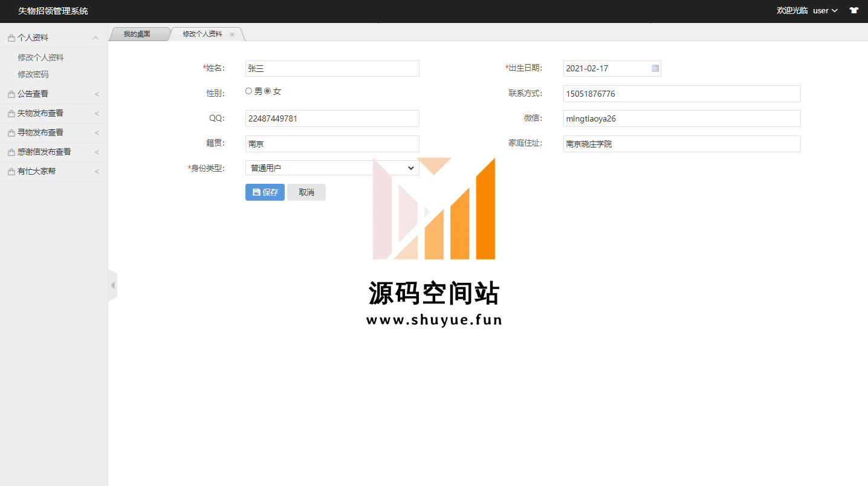Open 修改密码 in the sidebar

[33, 74]
